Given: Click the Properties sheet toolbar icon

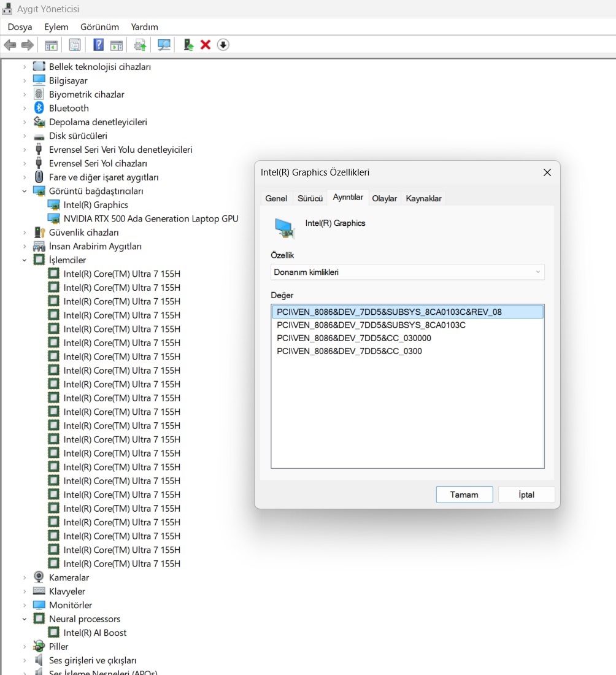Looking at the screenshot, I should click(x=75, y=45).
